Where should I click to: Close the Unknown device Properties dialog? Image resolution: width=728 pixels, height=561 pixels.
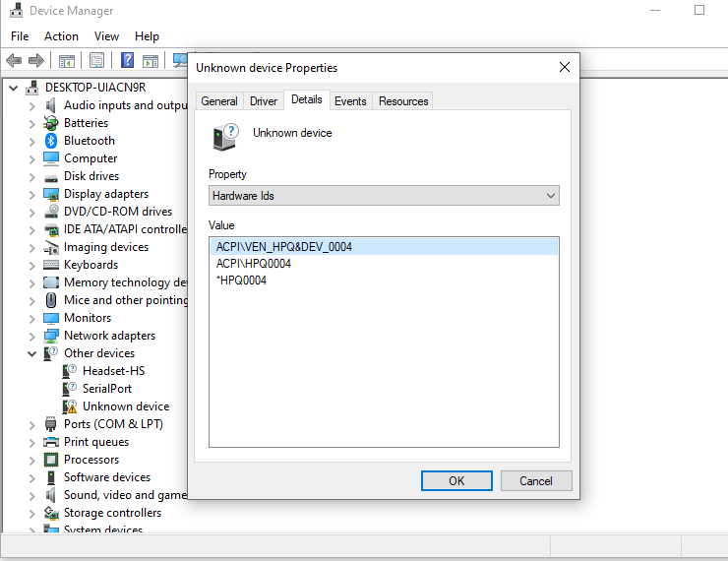(x=565, y=67)
